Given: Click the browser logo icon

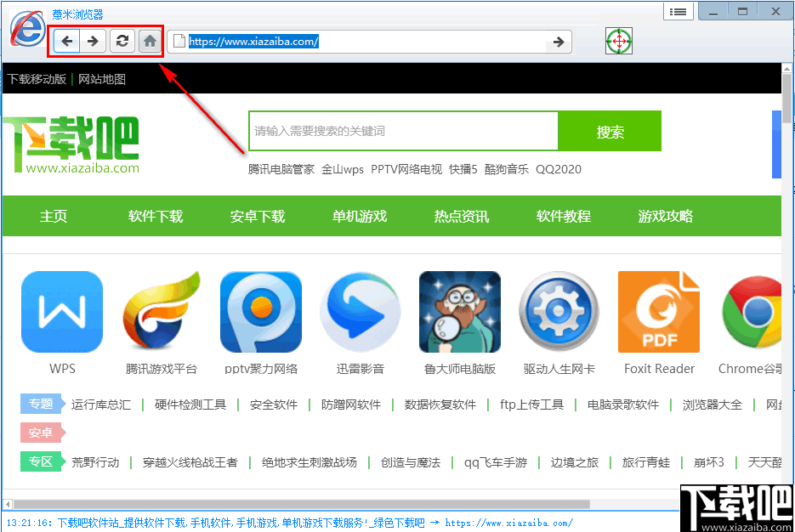Looking at the screenshot, I should point(27,28).
